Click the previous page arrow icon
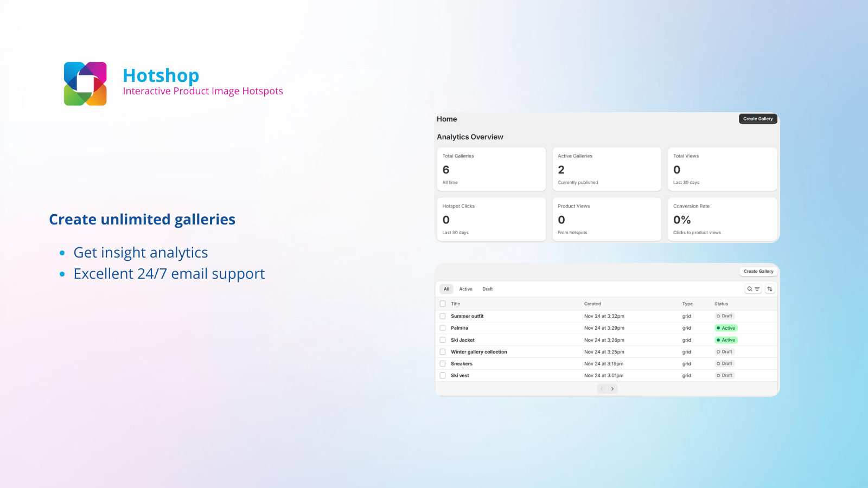 [602, 388]
